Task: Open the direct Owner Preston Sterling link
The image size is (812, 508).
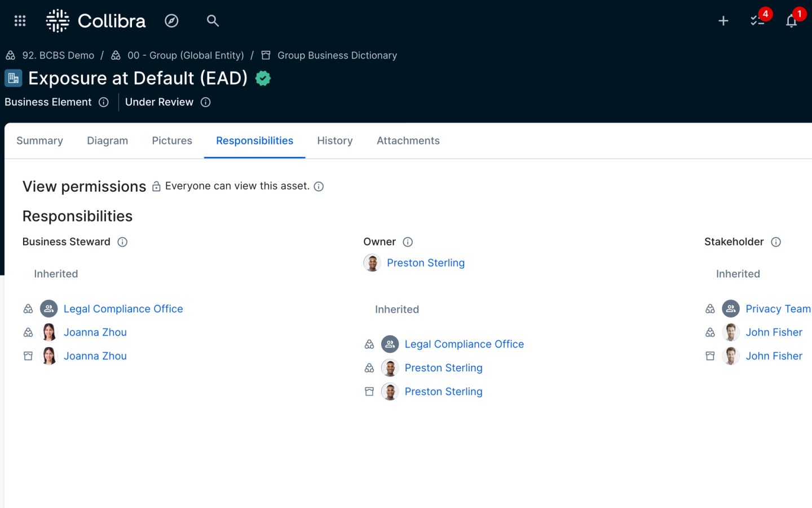Action: [x=425, y=263]
